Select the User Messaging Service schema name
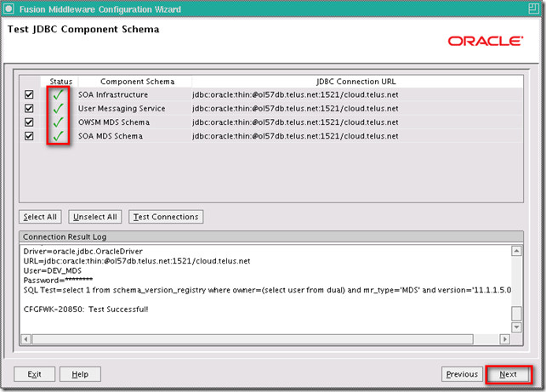The width and height of the screenshot is (546, 392). 122,109
